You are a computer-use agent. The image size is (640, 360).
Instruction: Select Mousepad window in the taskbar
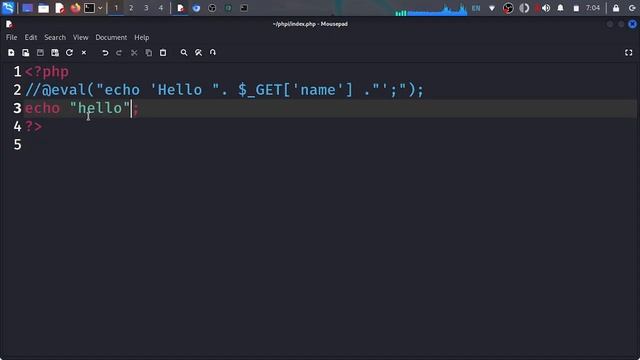[x=180, y=8]
